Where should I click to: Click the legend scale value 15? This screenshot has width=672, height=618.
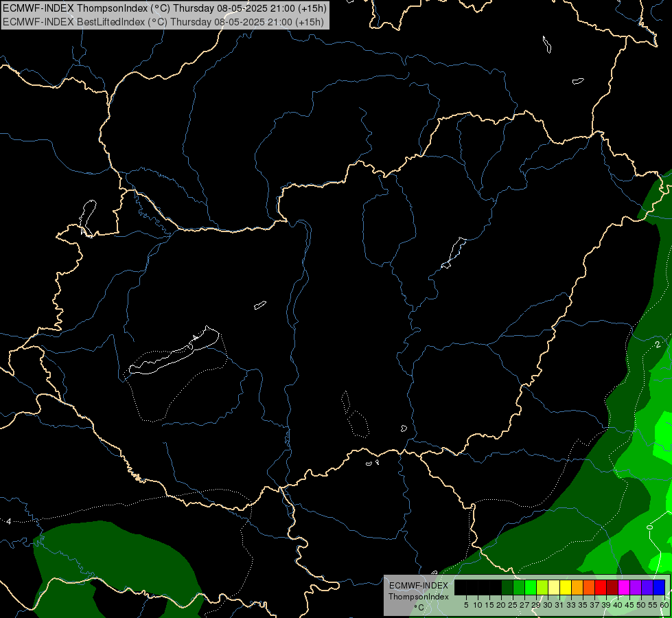[x=490, y=605]
